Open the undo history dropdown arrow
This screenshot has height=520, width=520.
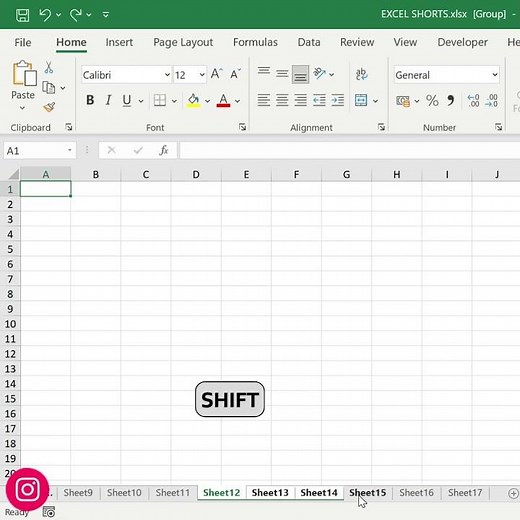pyautogui.click(x=59, y=15)
